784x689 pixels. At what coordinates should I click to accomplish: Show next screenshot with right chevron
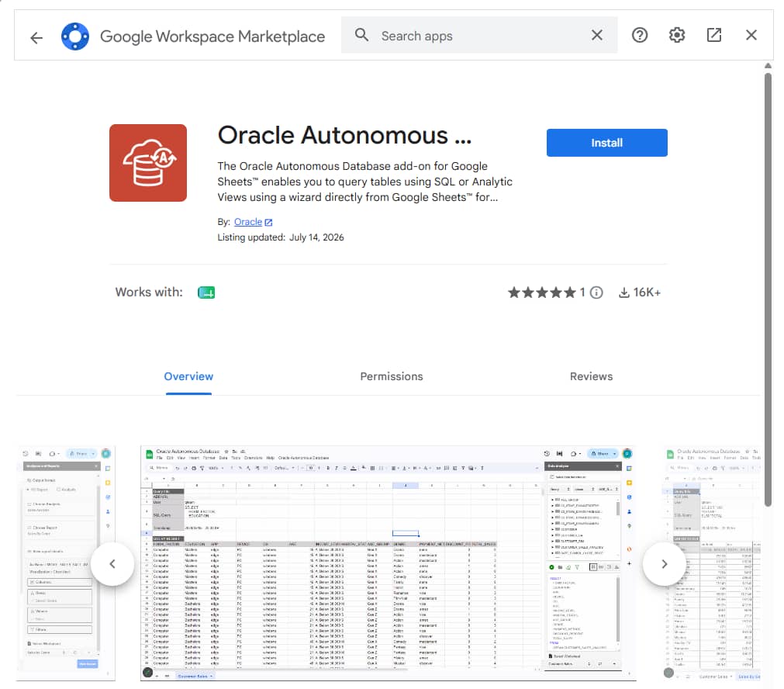[x=664, y=564]
